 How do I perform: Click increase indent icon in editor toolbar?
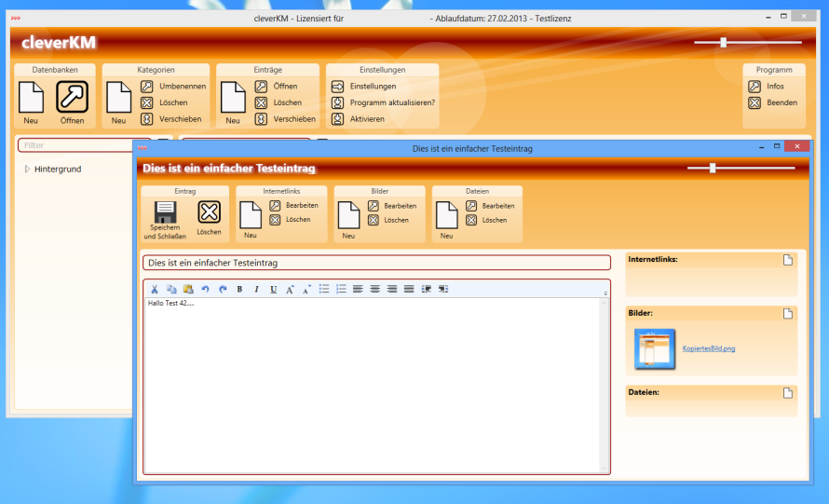point(426,289)
